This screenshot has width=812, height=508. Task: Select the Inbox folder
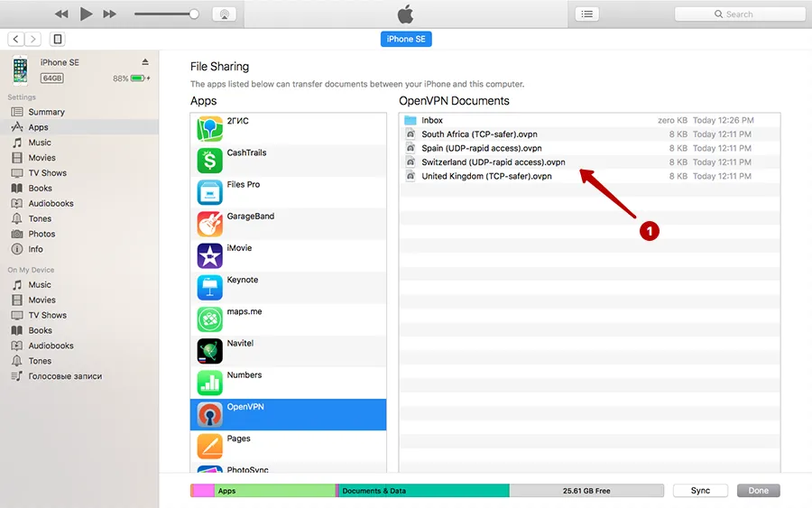point(589,120)
